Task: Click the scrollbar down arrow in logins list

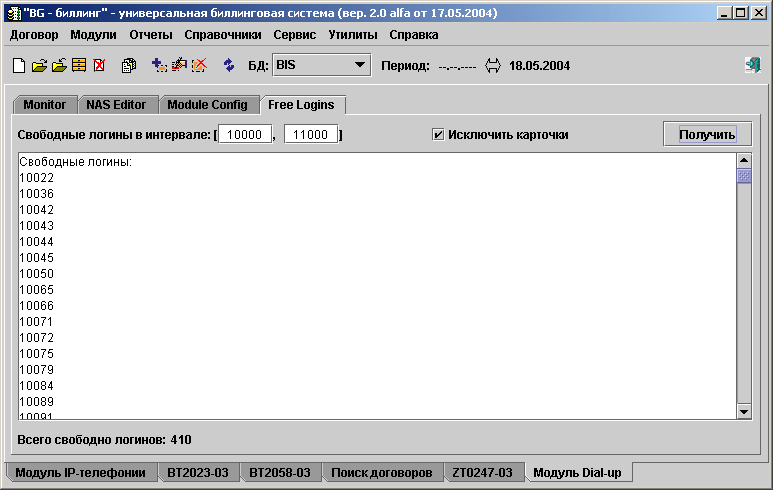Action: tap(744, 411)
